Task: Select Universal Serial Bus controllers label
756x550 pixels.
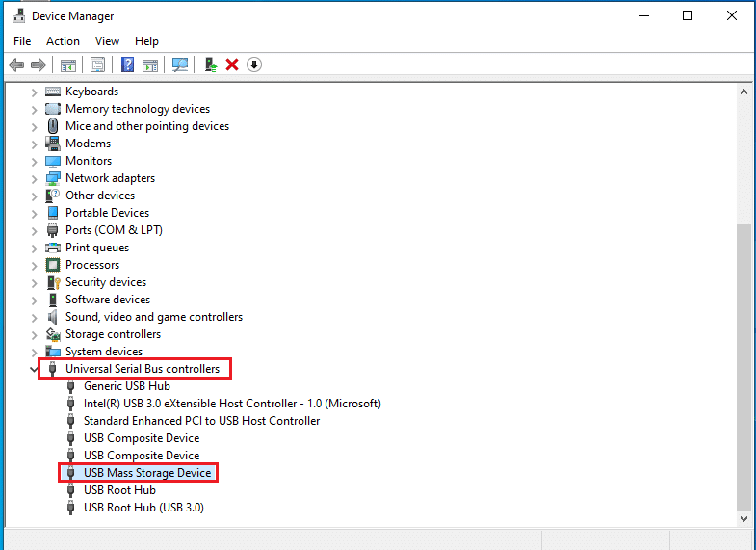Action: click(x=143, y=369)
